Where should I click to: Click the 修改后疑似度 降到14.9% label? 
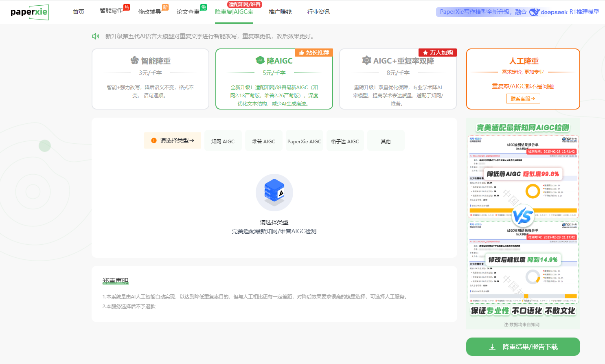tap(523, 259)
